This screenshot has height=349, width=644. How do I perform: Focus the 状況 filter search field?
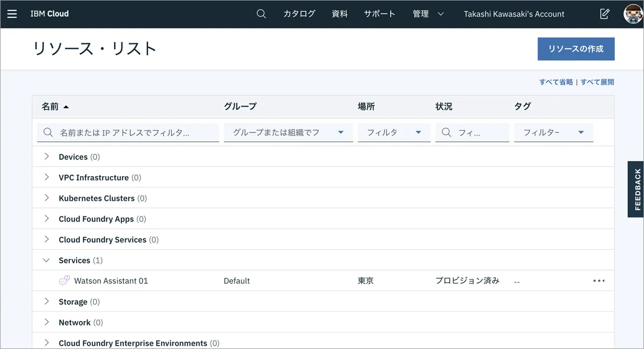472,133
